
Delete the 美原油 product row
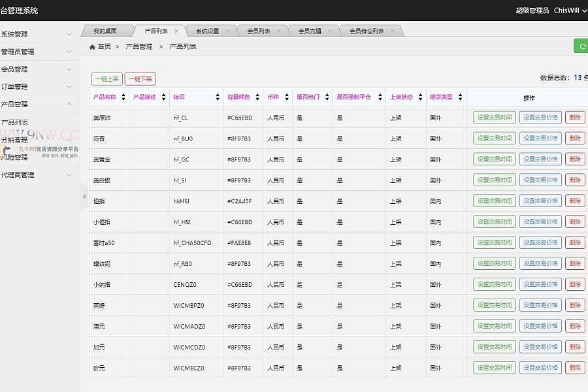pyautogui.click(x=574, y=118)
